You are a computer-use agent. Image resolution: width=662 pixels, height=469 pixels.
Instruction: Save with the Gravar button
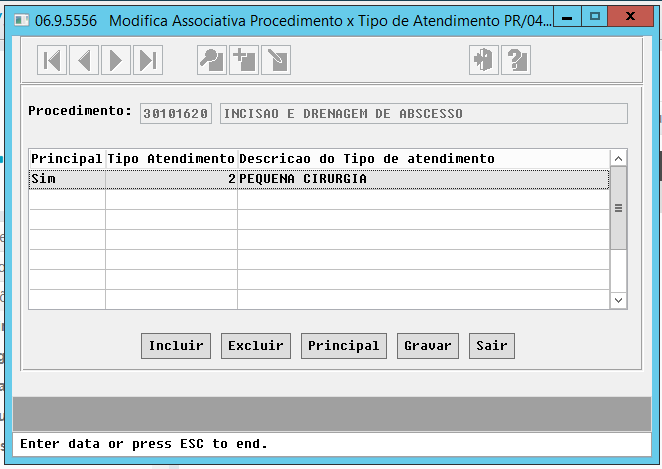point(428,346)
